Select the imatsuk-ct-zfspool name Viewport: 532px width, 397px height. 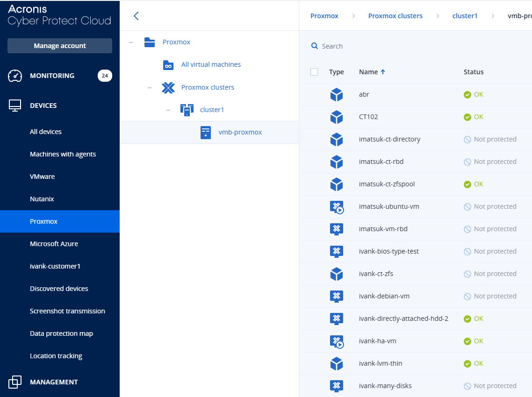pos(387,184)
